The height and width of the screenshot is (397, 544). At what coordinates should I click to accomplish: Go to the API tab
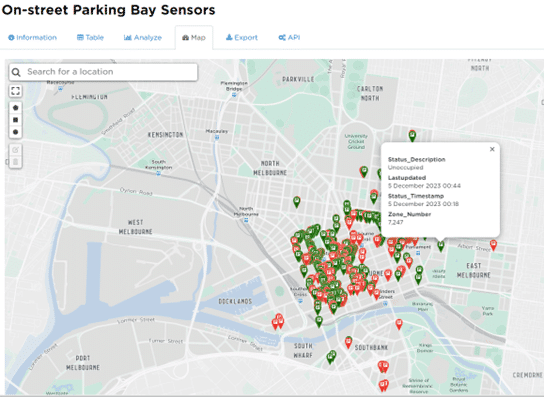point(289,37)
